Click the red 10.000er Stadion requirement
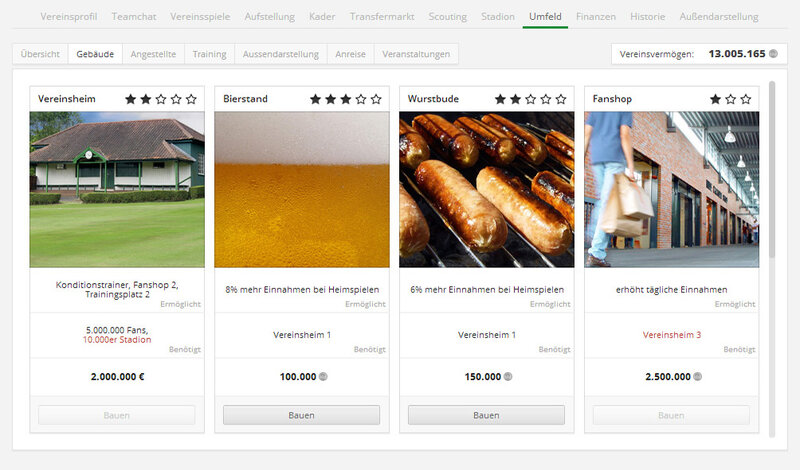This screenshot has width=800, height=470. (117, 340)
